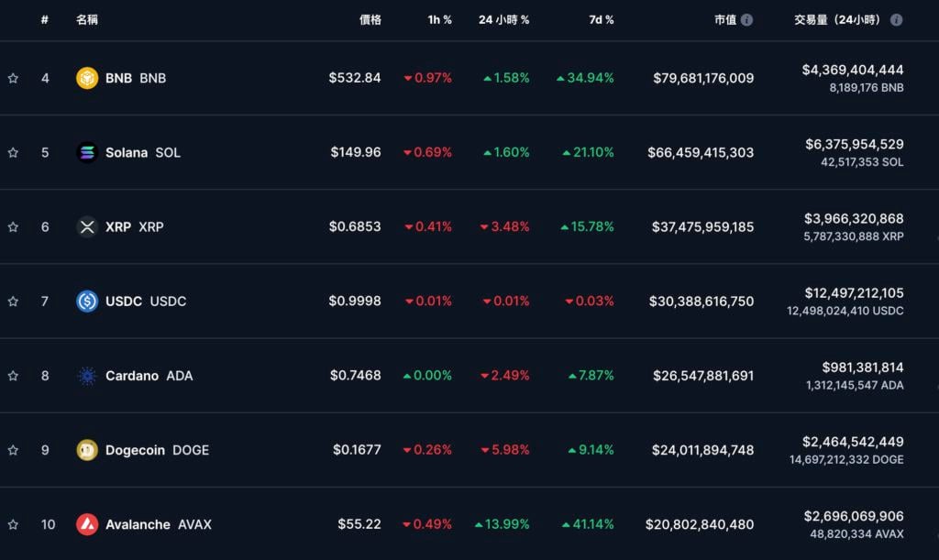Viewport: 939px width, 560px height.
Task: Click the Cardano coin logo icon
Action: click(87, 376)
